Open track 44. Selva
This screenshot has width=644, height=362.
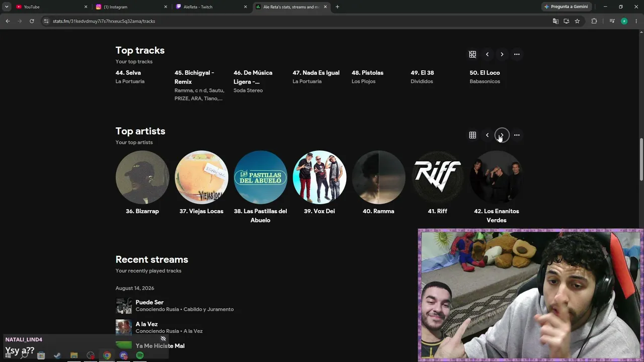[x=128, y=73]
